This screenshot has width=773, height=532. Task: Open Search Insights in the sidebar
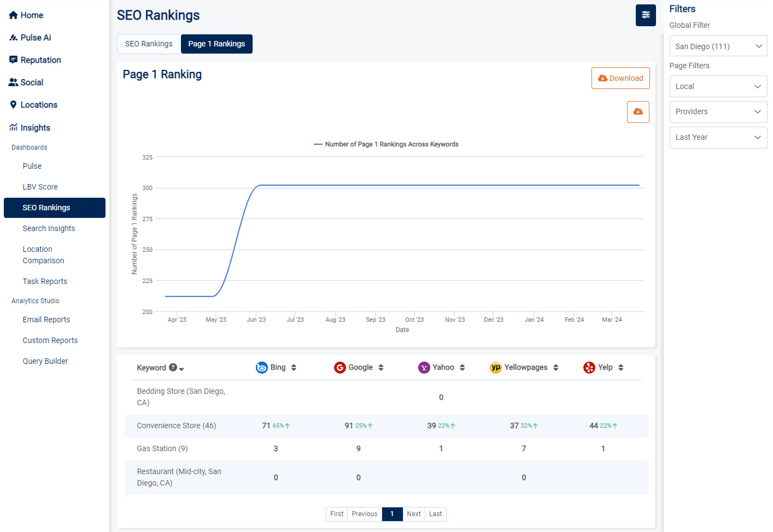[x=49, y=228]
